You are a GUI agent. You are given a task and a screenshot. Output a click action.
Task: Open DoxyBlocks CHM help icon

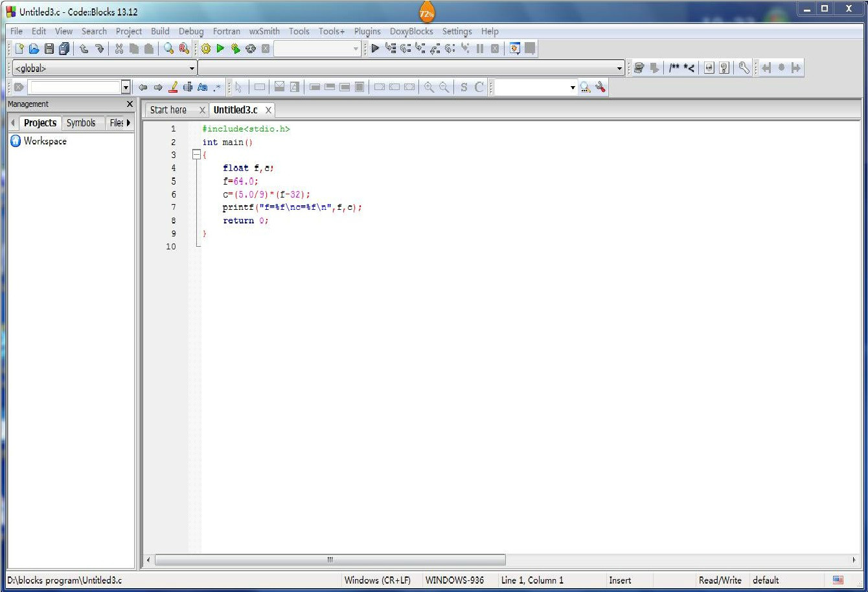point(724,68)
